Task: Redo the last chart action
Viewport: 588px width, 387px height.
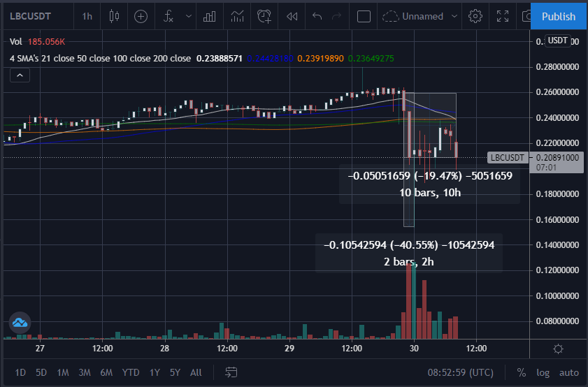Action: pos(337,16)
